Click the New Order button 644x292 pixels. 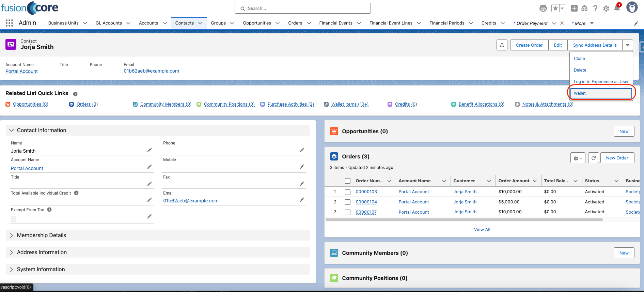pyautogui.click(x=617, y=158)
